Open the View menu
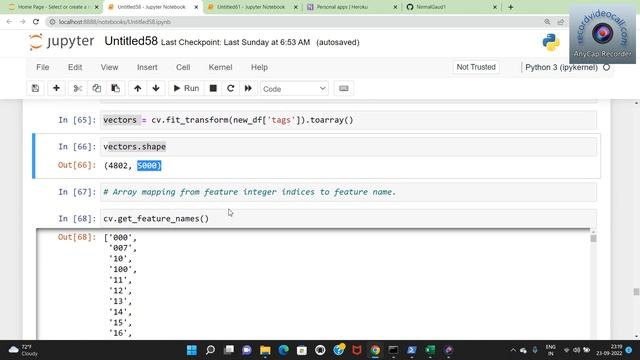 point(109,67)
